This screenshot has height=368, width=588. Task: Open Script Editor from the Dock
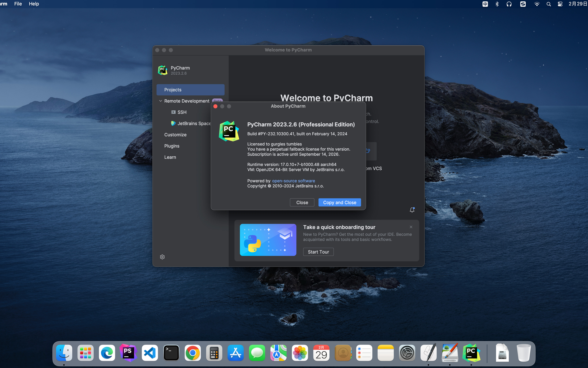(428, 353)
